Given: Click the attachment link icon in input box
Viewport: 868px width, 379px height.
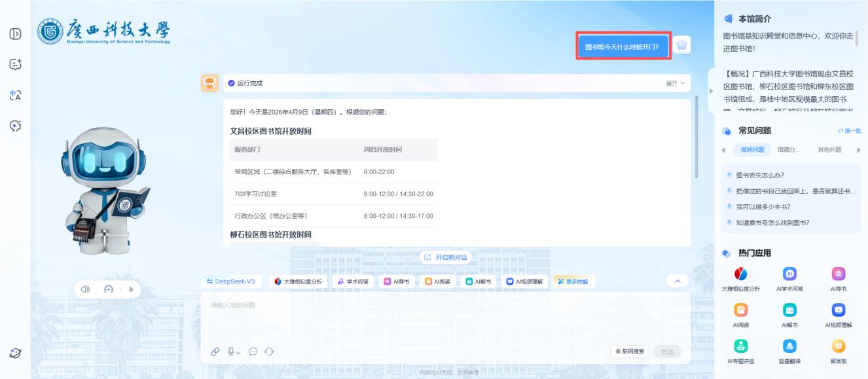Looking at the screenshot, I should 215,352.
